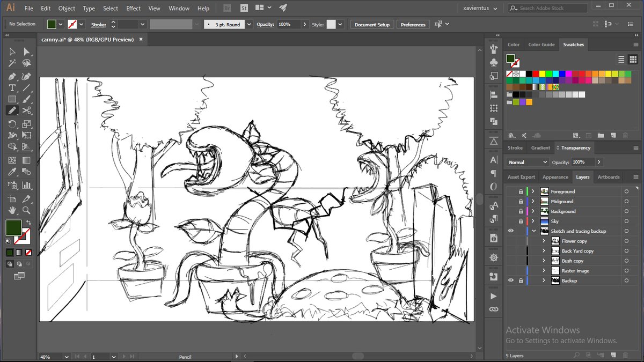Switch to the Artboards tab
The height and width of the screenshot is (362, 644).
[609, 177]
